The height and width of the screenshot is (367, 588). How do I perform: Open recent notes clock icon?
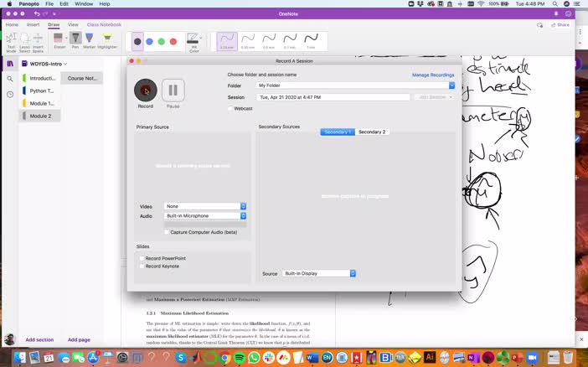[10, 94]
